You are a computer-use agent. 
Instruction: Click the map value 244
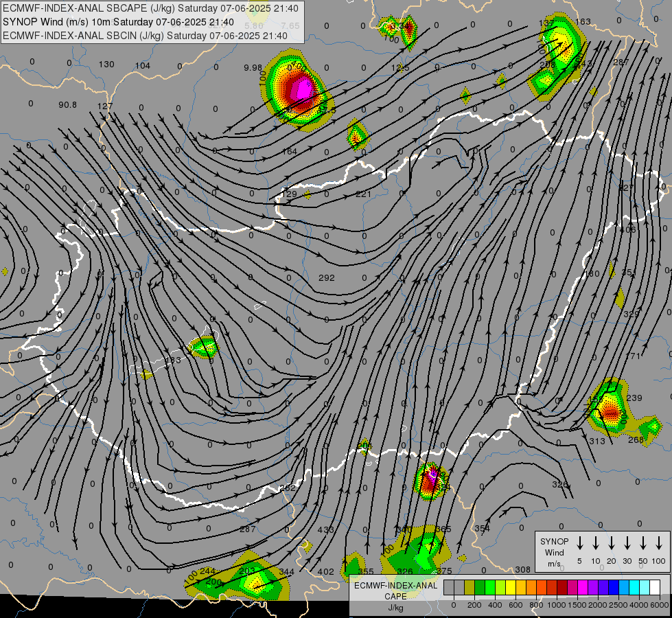[x=207, y=571]
